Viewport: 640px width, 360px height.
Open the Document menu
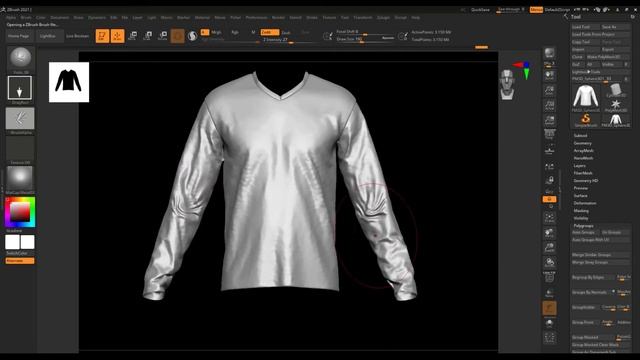click(60, 18)
